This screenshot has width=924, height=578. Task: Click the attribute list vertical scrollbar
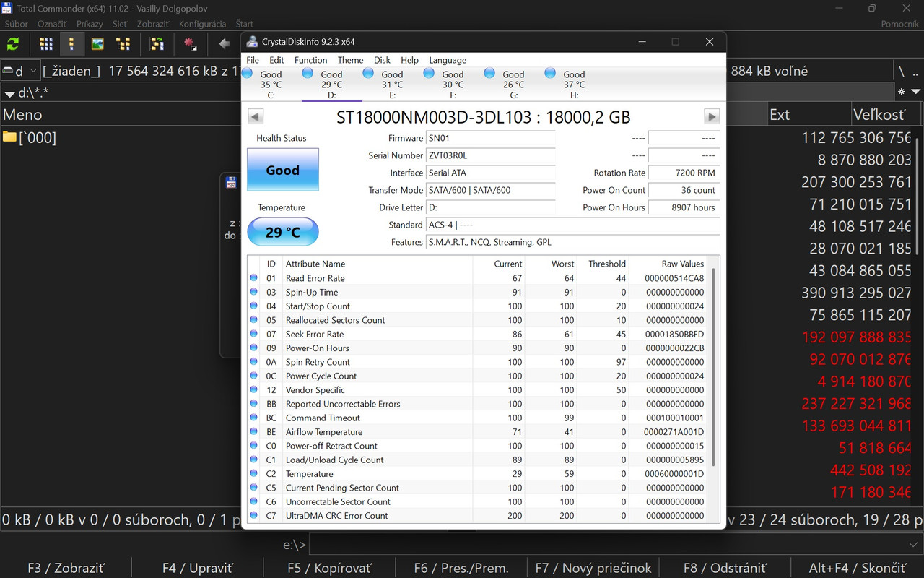pos(714,367)
